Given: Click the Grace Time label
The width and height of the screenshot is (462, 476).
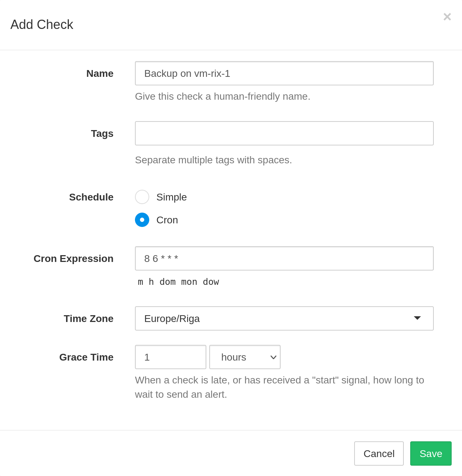Looking at the screenshot, I should 86,357.
